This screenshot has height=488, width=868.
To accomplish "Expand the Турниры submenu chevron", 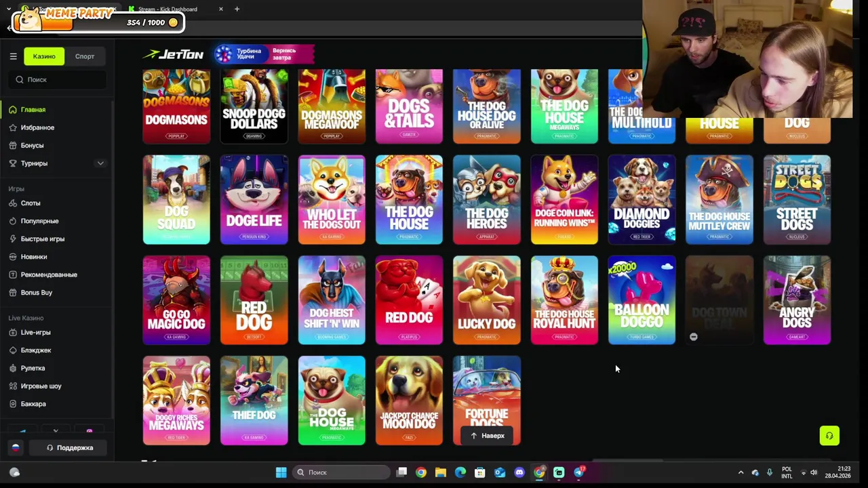I will [100, 163].
